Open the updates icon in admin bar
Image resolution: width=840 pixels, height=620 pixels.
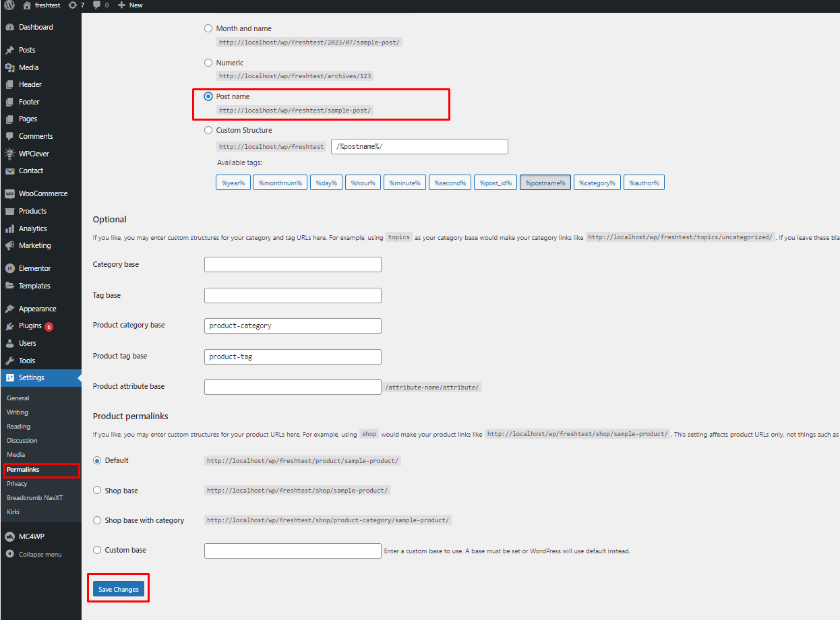point(73,5)
